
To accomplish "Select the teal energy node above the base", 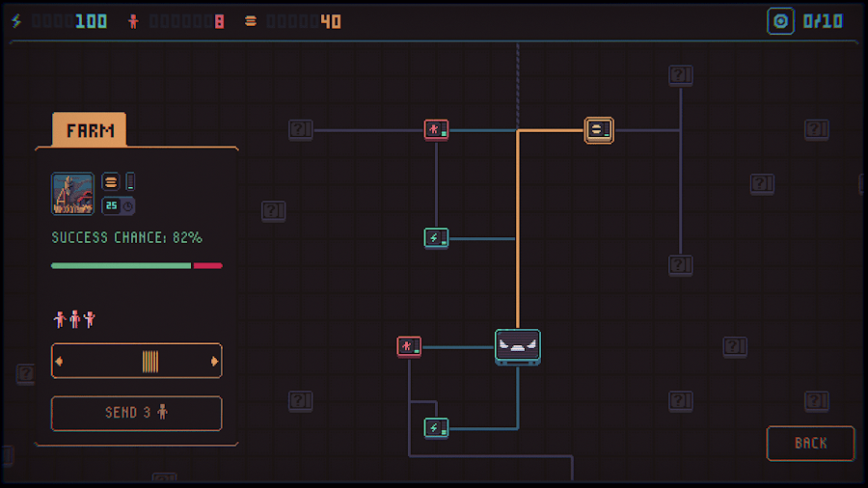I will pyautogui.click(x=436, y=237).
